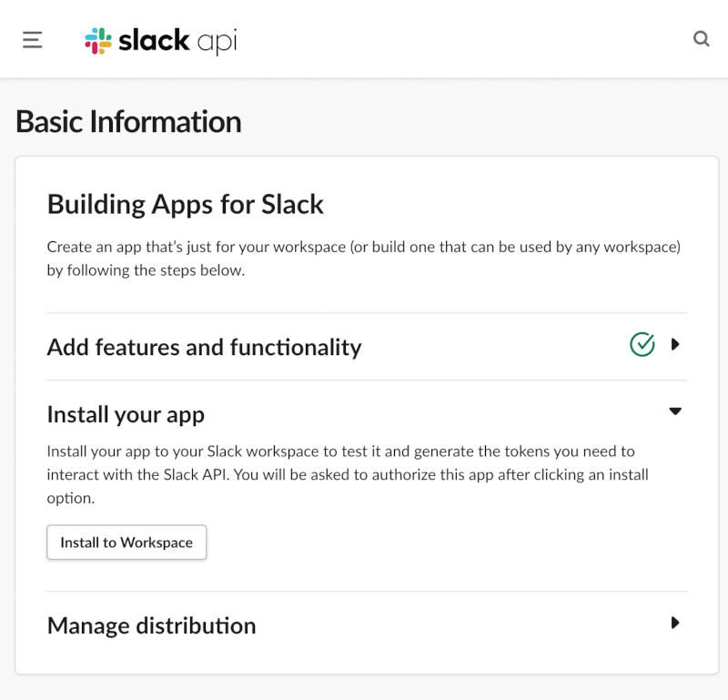728x700 pixels.
Task: Click the "api" text beside Slack logo
Action: tap(217, 42)
